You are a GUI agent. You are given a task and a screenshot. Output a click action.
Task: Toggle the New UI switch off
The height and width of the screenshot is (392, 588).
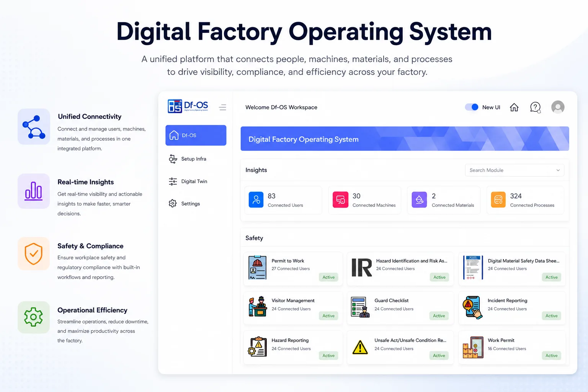click(472, 107)
